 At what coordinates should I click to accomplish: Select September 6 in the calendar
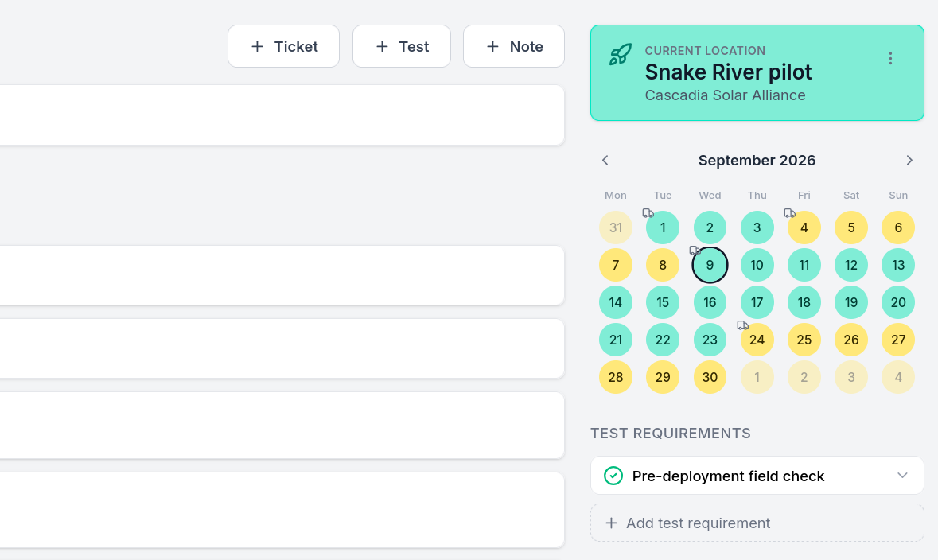click(898, 227)
